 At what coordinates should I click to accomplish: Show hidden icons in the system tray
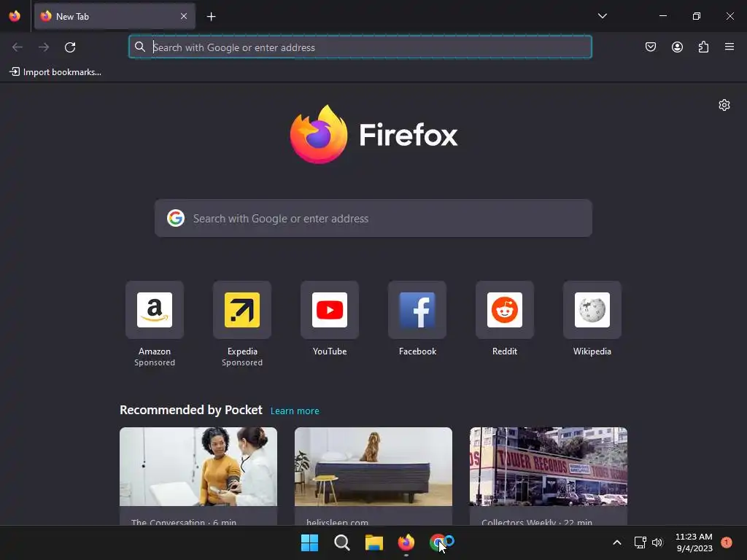[617, 542]
